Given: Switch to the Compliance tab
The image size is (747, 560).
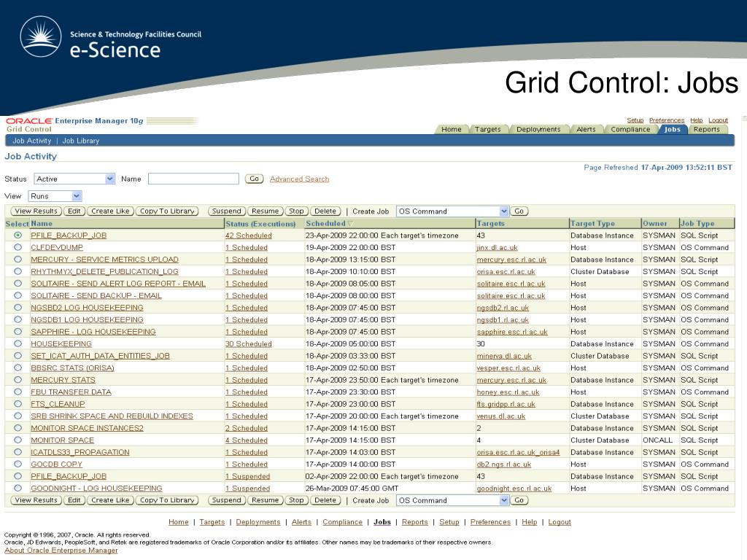Looking at the screenshot, I should (x=630, y=129).
